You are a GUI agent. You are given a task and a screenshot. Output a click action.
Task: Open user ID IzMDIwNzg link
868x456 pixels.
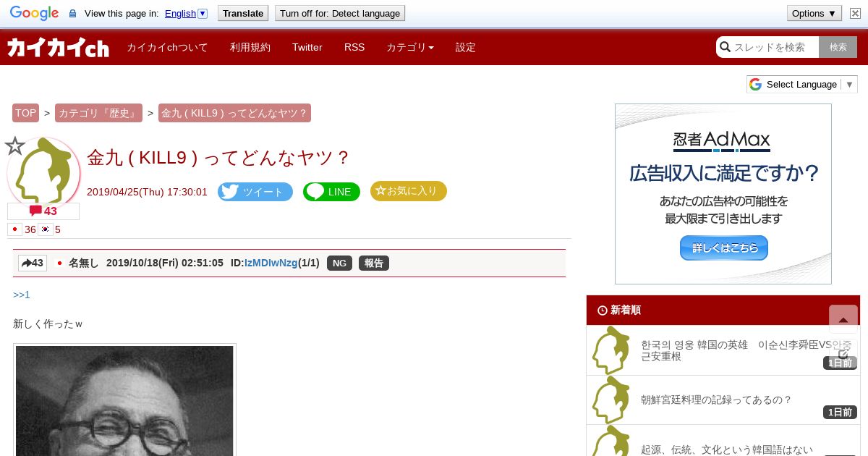coord(271,263)
